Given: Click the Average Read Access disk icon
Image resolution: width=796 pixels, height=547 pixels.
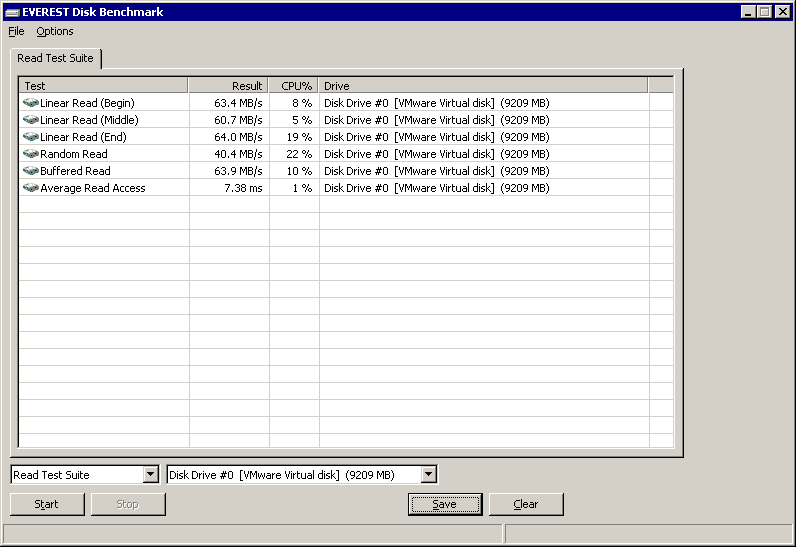Looking at the screenshot, I should tap(30, 188).
